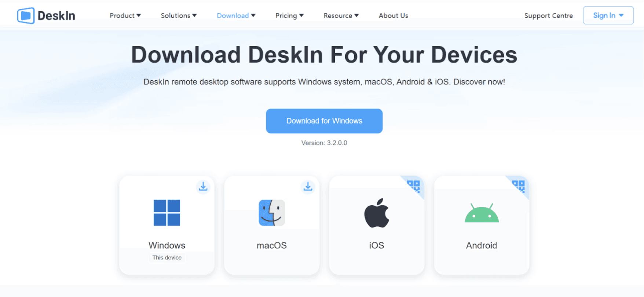Click the macOS download arrow icon

pyautogui.click(x=308, y=187)
